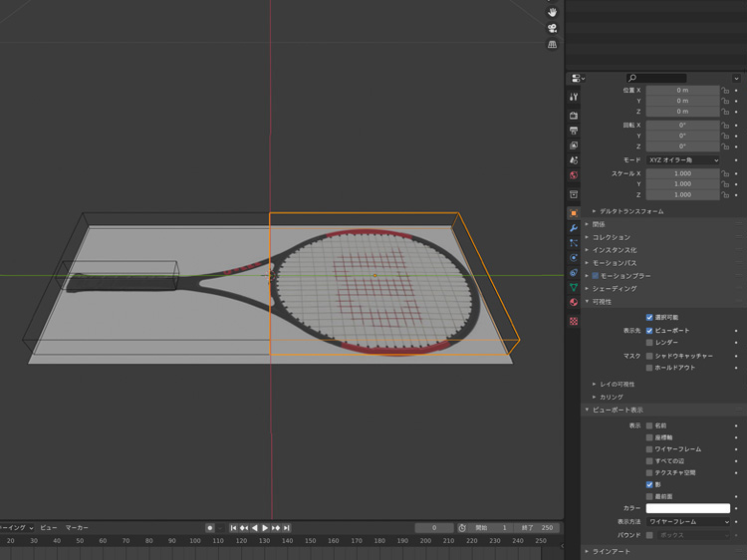The width and height of the screenshot is (747, 560).
Task: Click the white カラー swatch
Action: pyautogui.click(x=688, y=508)
